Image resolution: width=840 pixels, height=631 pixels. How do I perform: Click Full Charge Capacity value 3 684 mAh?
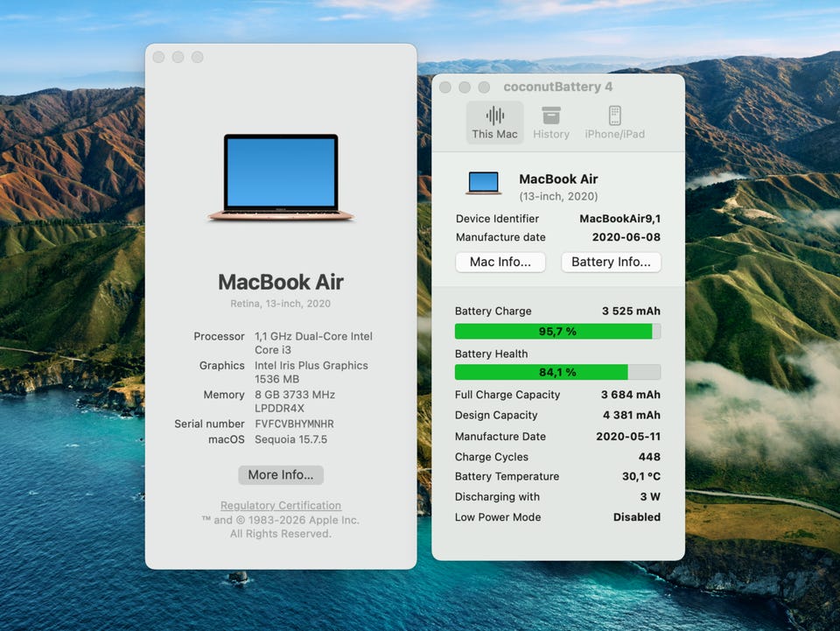[x=631, y=395]
